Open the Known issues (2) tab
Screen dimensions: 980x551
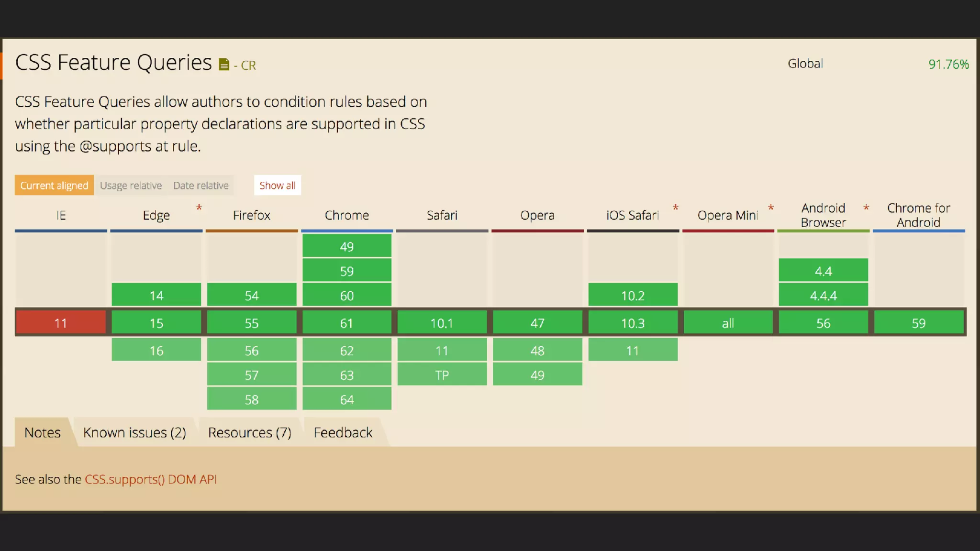[x=134, y=432]
